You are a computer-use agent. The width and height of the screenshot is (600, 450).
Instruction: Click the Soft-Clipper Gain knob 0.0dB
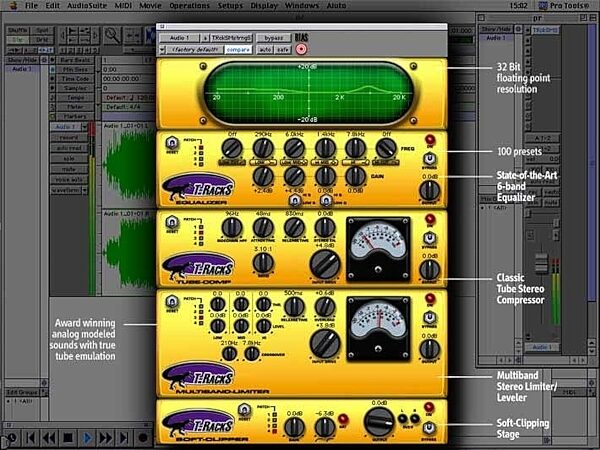pos(294,427)
